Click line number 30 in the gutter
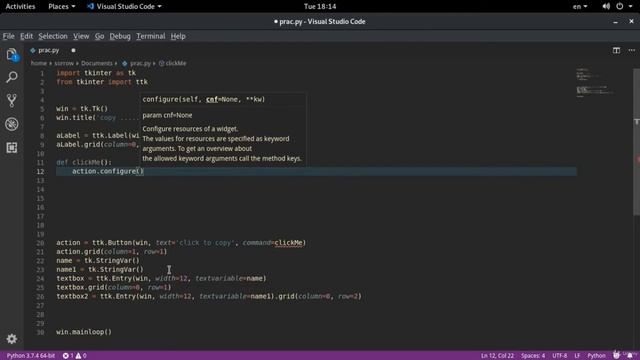 40,332
